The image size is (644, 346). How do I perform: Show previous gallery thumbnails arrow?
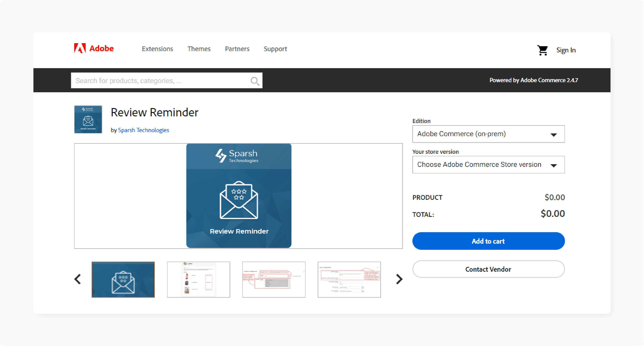(77, 279)
